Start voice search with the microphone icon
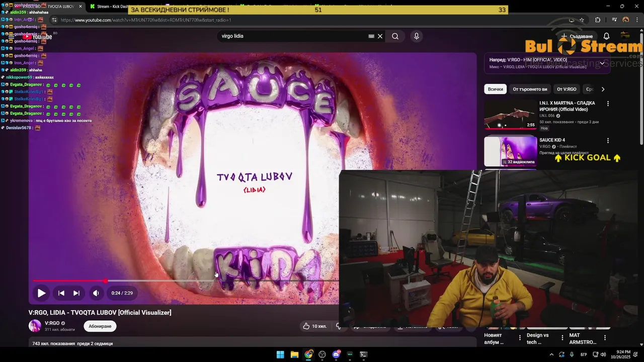The image size is (644, 362). pos(416,36)
